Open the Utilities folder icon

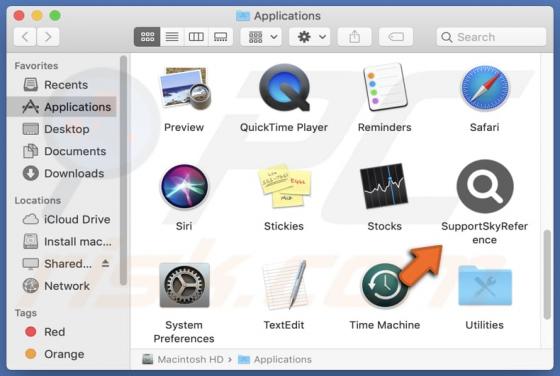coord(485,285)
